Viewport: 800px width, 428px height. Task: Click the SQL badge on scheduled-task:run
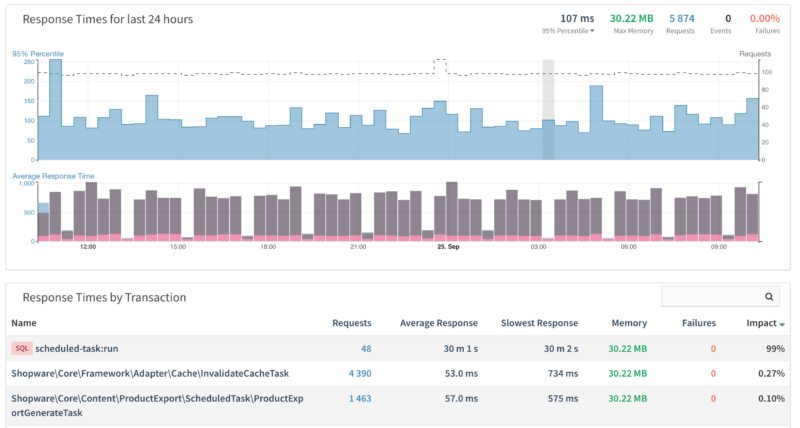22,348
